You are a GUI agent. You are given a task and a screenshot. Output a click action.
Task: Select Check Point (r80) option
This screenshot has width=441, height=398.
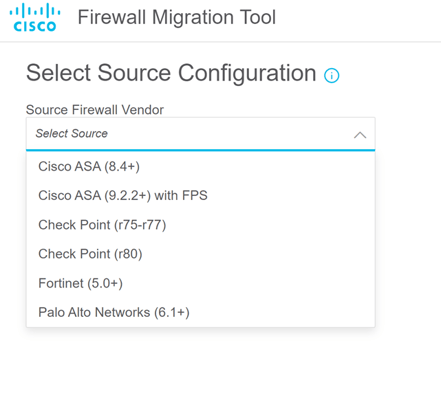201,254
